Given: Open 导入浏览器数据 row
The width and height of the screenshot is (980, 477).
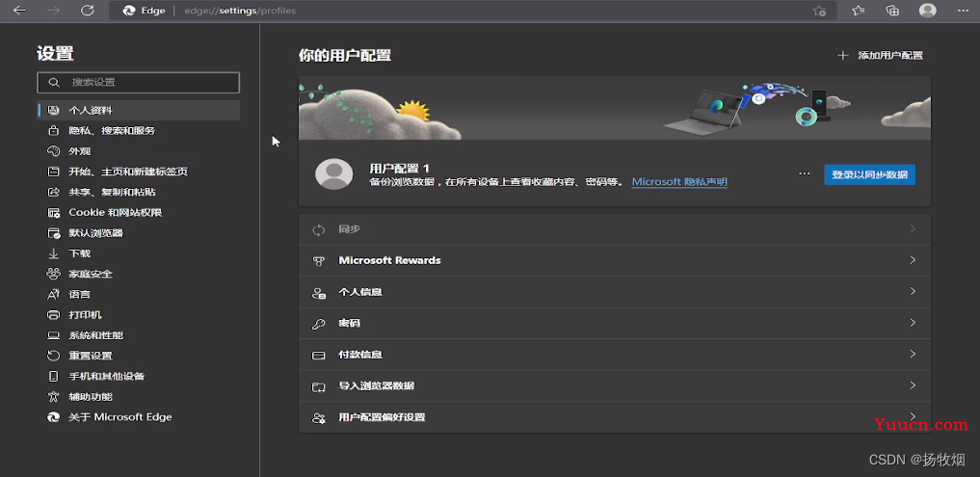Looking at the screenshot, I should coord(615,385).
